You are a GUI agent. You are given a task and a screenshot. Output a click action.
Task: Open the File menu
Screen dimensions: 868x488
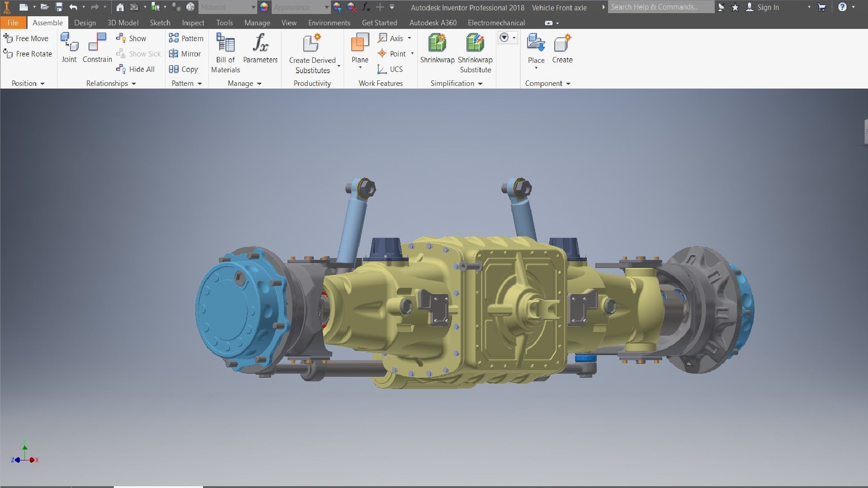pos(13,23)
